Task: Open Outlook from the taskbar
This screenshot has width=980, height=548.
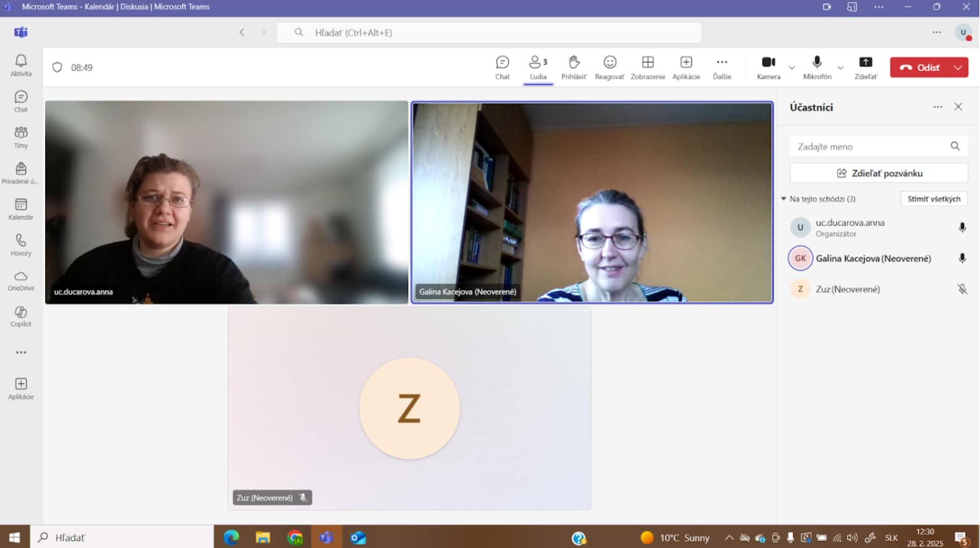Action: (x=358, y=537)
